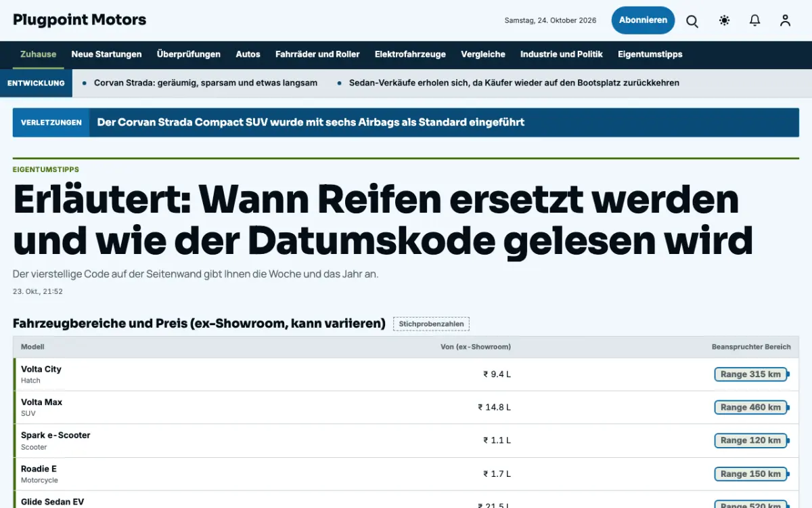The image size is (812, 508).
Task: Open the Neue Startungen menu item
Action: (x=106, y=54)
